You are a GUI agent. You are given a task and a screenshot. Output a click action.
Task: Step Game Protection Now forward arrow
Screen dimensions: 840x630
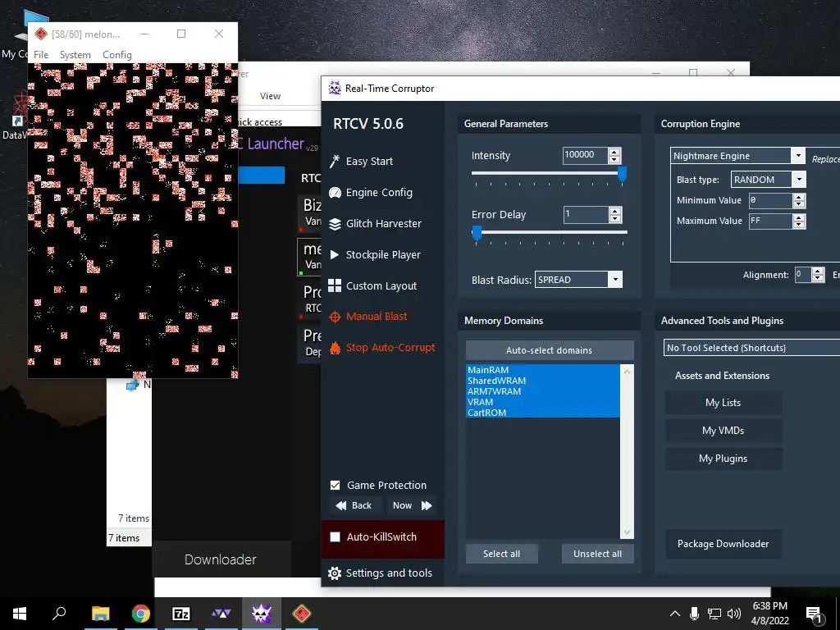[427, 505]
